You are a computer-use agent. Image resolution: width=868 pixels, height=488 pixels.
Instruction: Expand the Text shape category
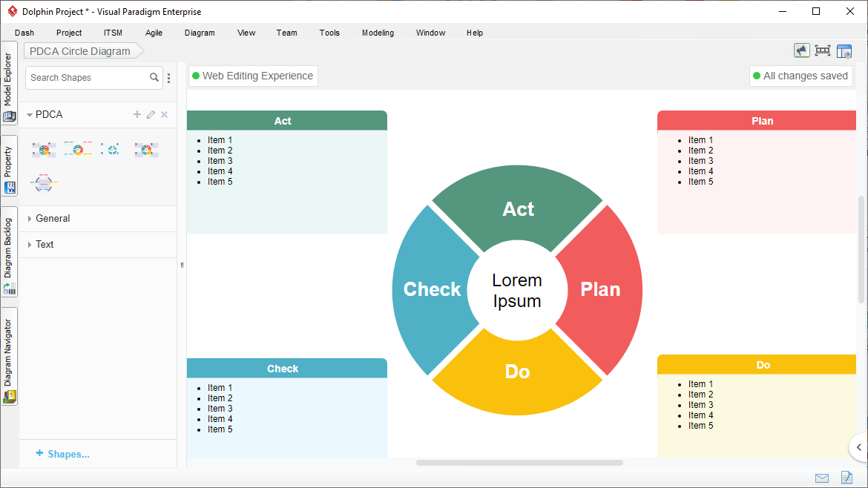click(30, 245)
